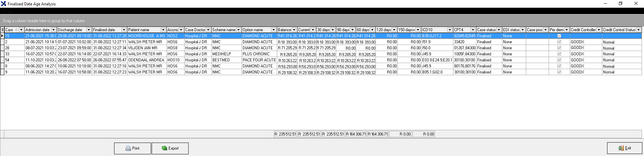
Task: Click the Exit button
Action: click(625, 148)
